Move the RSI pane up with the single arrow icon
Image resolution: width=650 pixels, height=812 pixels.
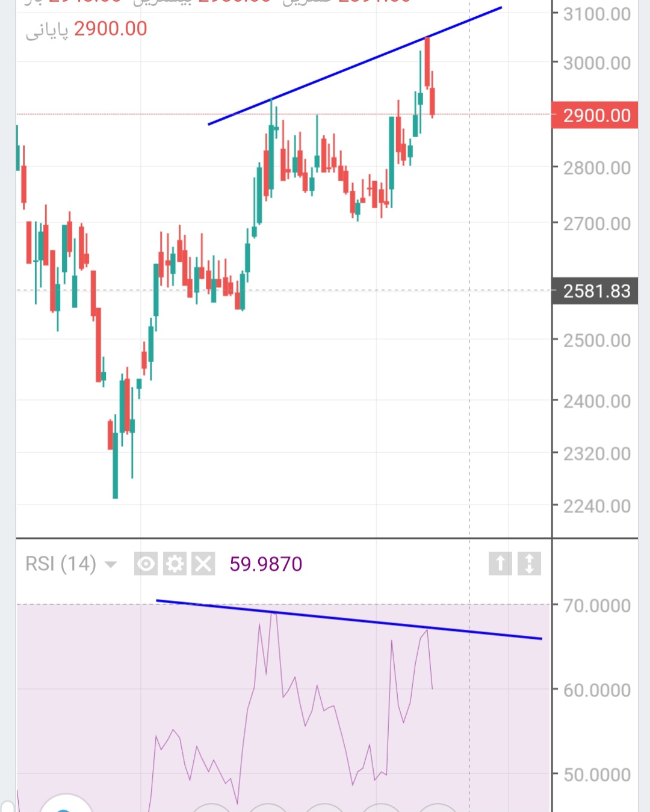point(500,564)
